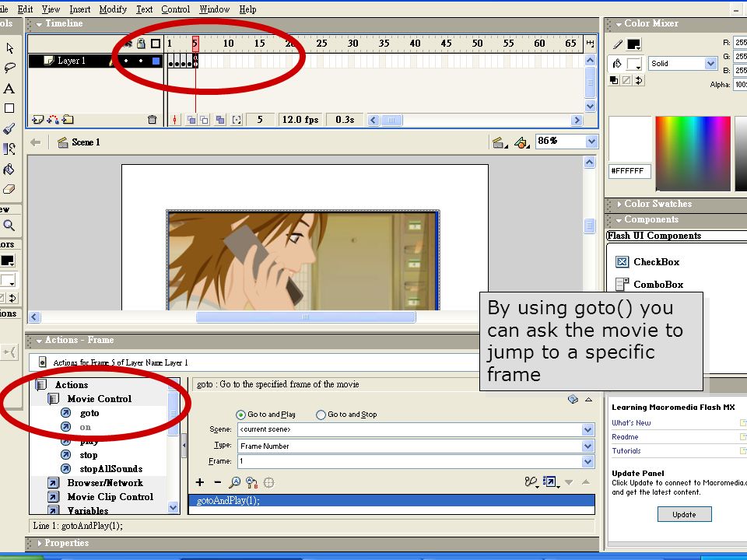Screen dimensions: 747x560
Task: Open the What's New link
Action: point(631,423)
